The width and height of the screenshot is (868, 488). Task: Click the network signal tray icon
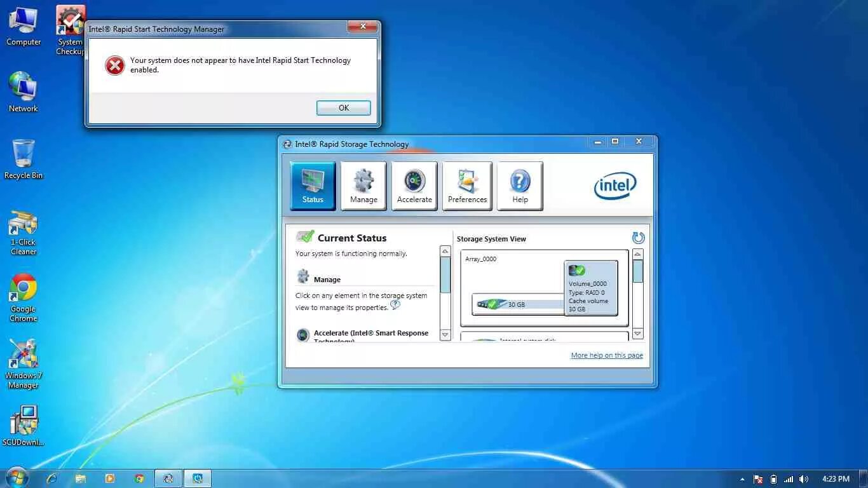[789, 479]
